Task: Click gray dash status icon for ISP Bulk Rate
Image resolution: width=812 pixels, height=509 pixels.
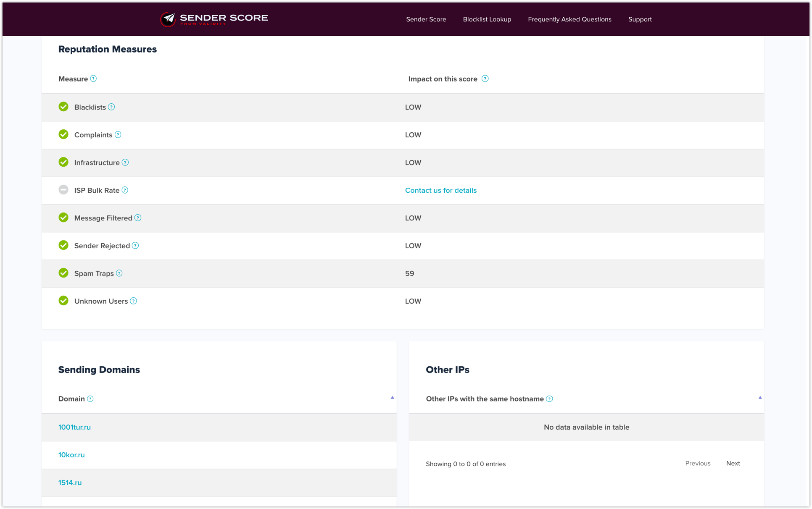Action: point(63,190)
